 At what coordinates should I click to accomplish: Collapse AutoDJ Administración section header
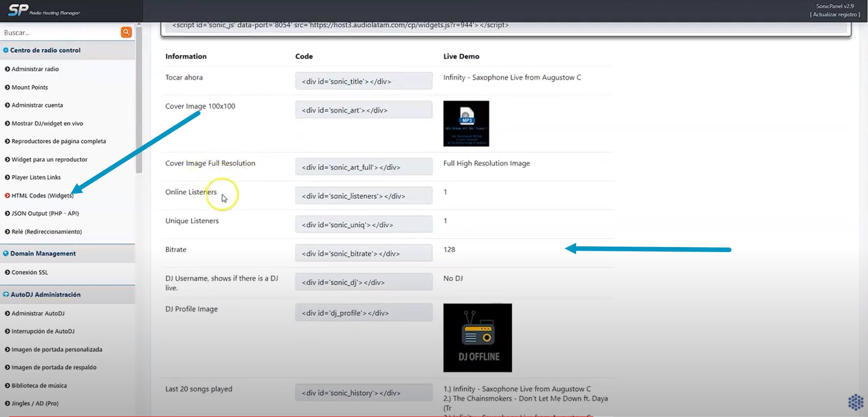pyautogui.click(x=68, y=295)
